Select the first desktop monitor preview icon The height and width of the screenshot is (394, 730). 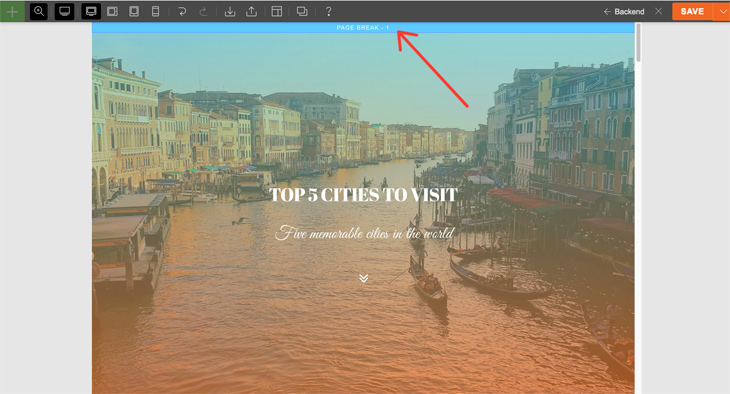pos(64,11)
